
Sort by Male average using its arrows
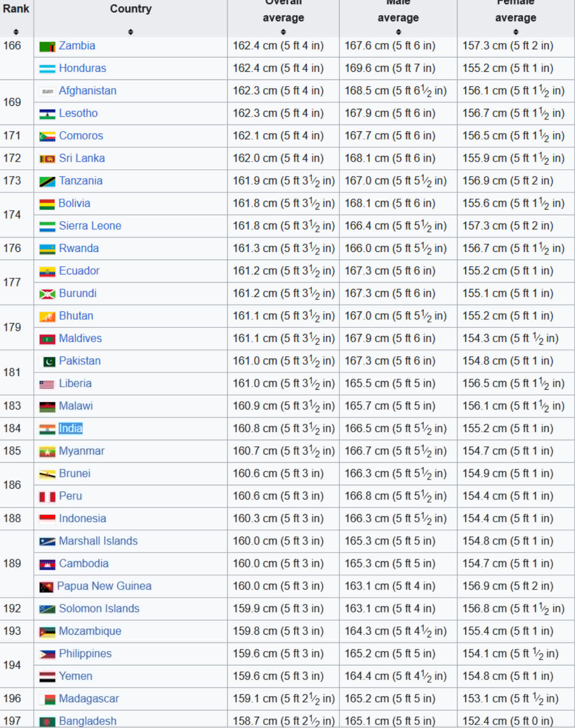coord(398,32)
